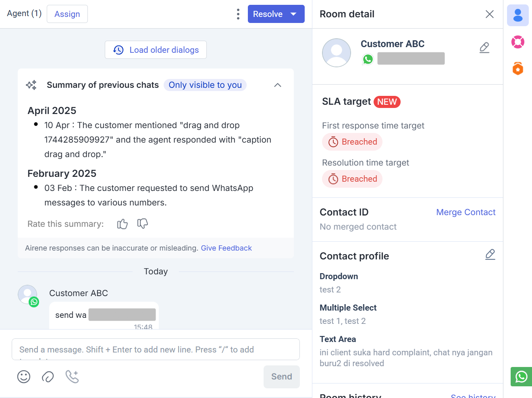Click the green WhatsApp floating button
The height and width of the screenshot is (398, 532).
point(521,377)
